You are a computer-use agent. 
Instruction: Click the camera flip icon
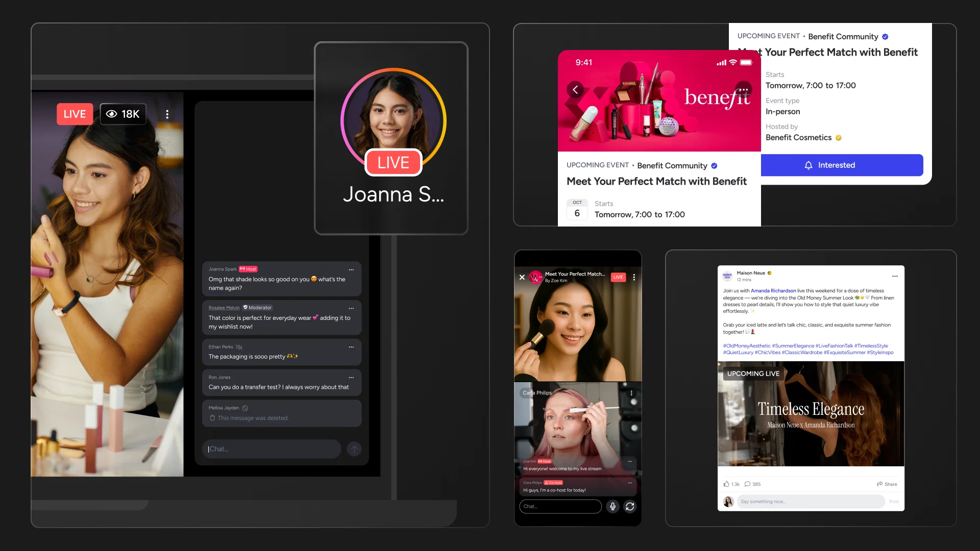[x=630, y=506]
